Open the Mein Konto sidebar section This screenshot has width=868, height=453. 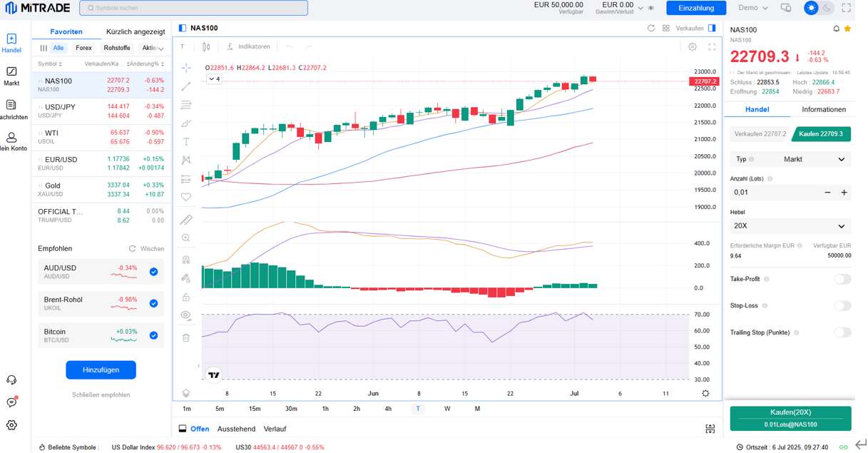11,141
